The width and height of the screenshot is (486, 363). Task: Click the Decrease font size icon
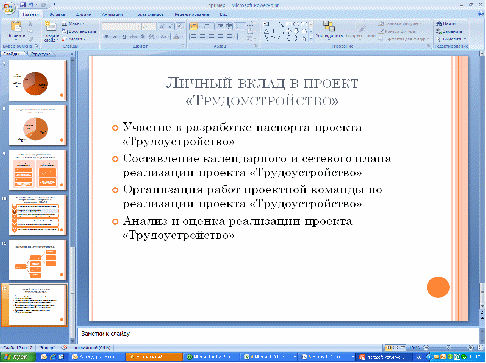coord(170,26)
